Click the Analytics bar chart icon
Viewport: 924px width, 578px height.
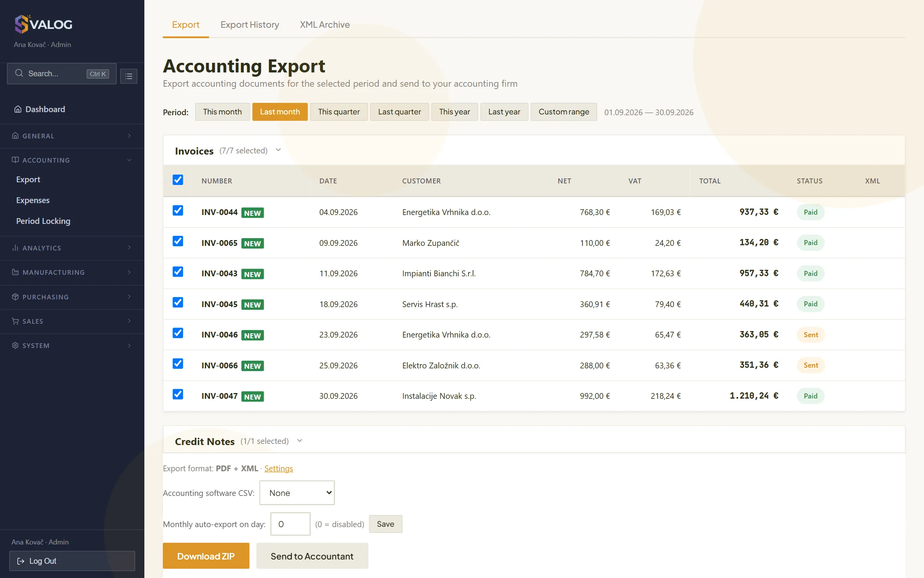pyautogui.click(x=15, y=248)
